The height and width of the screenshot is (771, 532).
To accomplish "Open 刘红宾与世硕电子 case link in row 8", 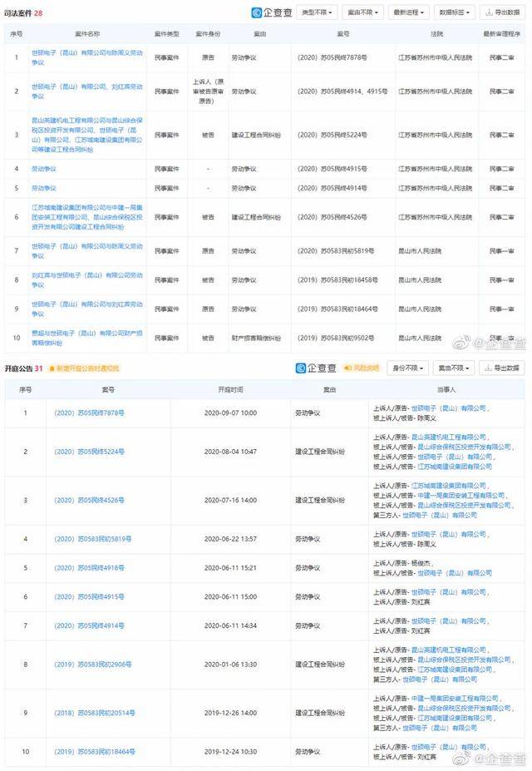I will click(x=87, y=279).
